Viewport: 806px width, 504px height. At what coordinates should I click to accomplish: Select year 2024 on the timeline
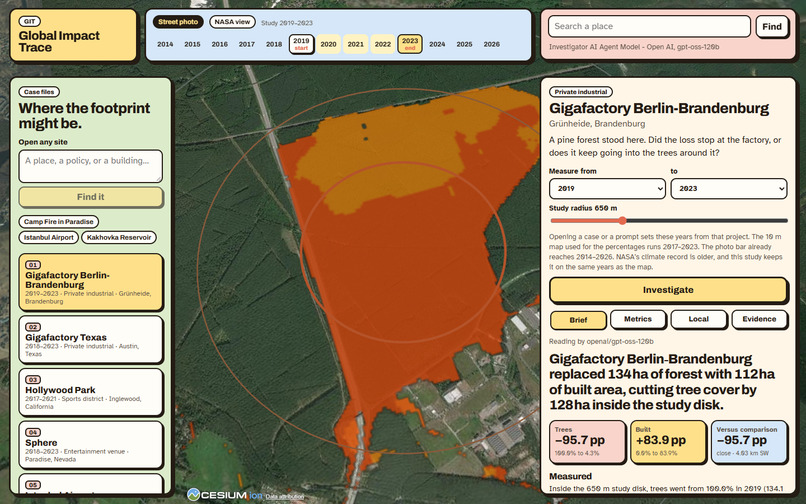tap(437, 44)
